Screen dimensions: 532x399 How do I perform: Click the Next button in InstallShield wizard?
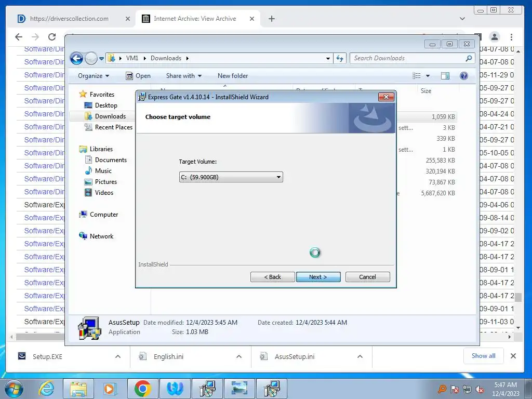(318, 277)
